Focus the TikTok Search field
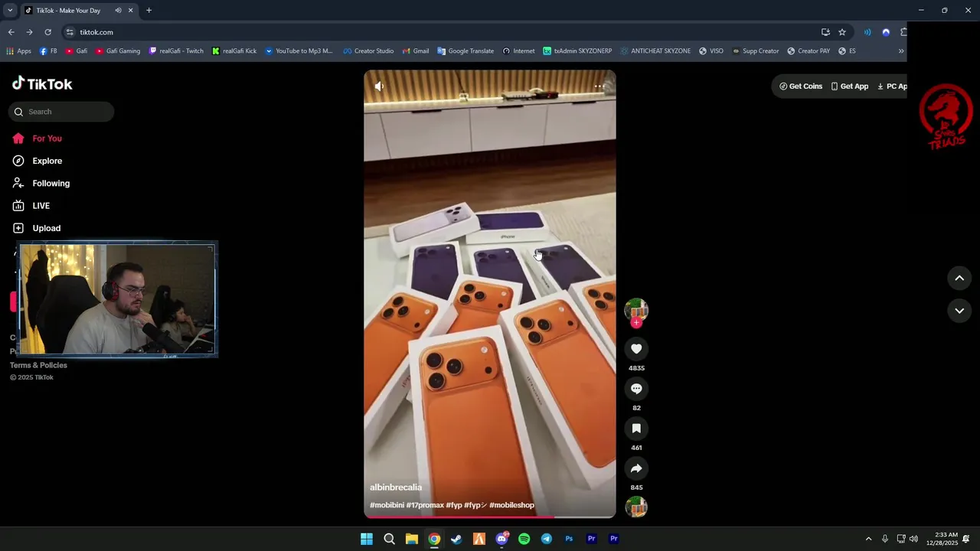Screen dimensions: 980x551 (61, 112)
